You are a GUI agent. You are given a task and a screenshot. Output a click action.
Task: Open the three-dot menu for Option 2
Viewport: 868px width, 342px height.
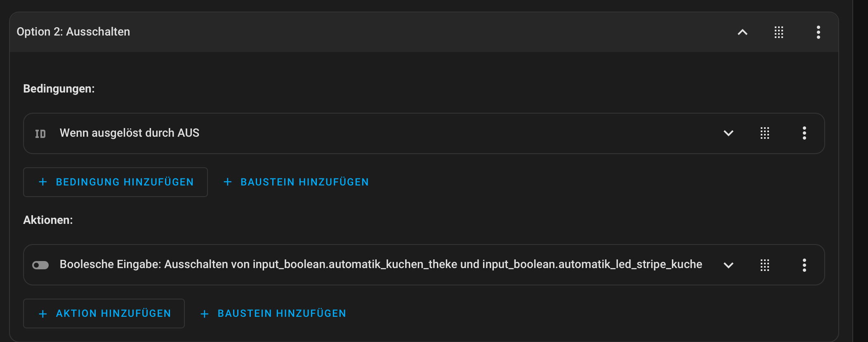pyautogui.click(x=818, y=32)
